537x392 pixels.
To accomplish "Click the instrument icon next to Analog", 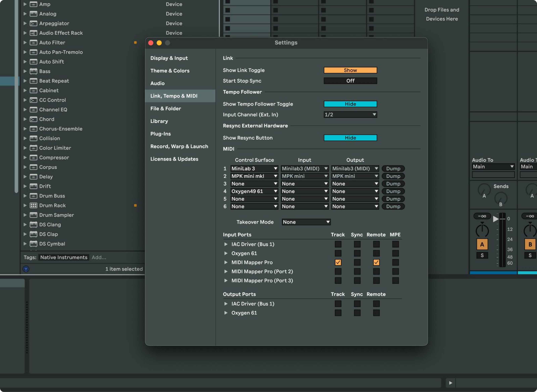I will (34, 14).
